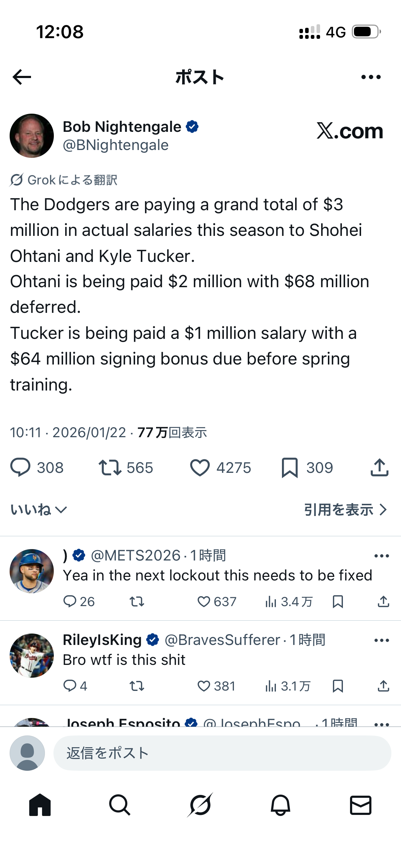Expand the いいね sort dropdown

pos(38,510)
